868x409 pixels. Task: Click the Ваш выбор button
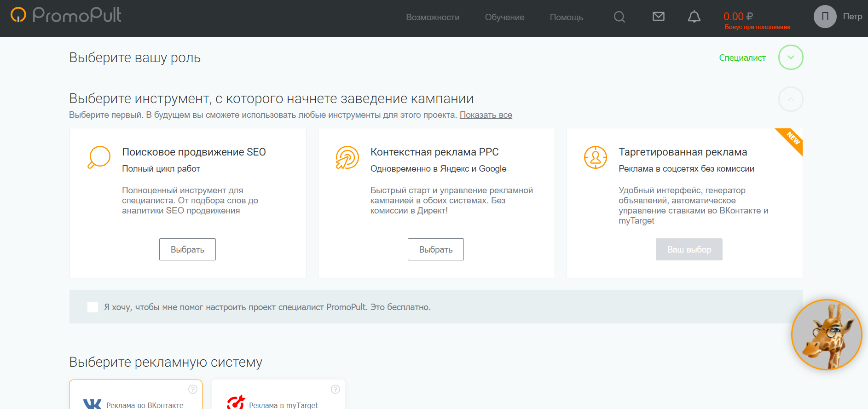coord(689,249)
